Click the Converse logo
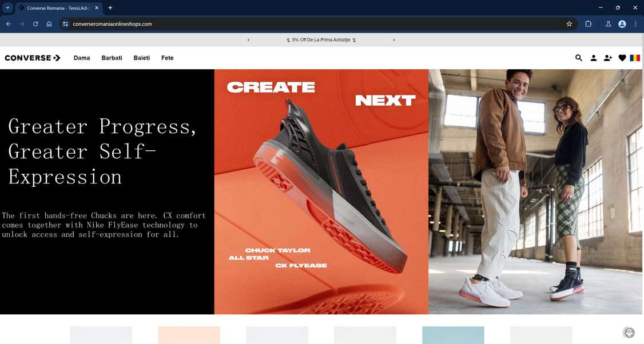644x344 pixels. click(33, 58)
